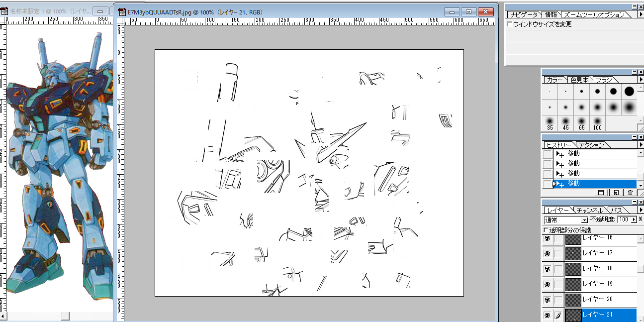
Task: Switch to アクション tab
Action: 592,145
